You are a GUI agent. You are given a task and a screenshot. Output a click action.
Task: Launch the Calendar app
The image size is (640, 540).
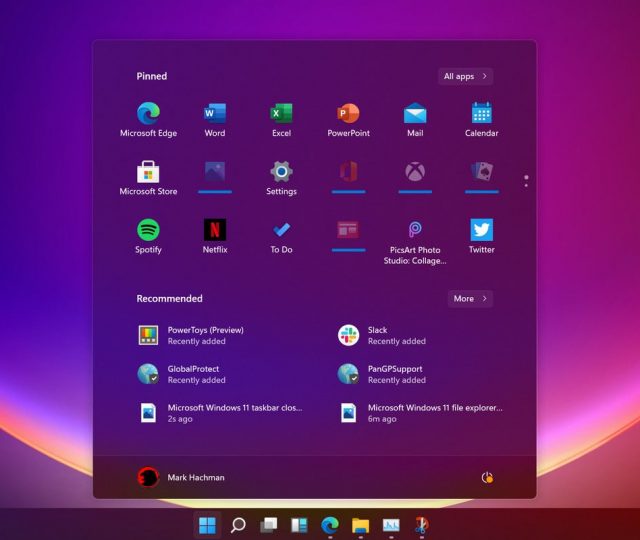[x=481, y=114]
